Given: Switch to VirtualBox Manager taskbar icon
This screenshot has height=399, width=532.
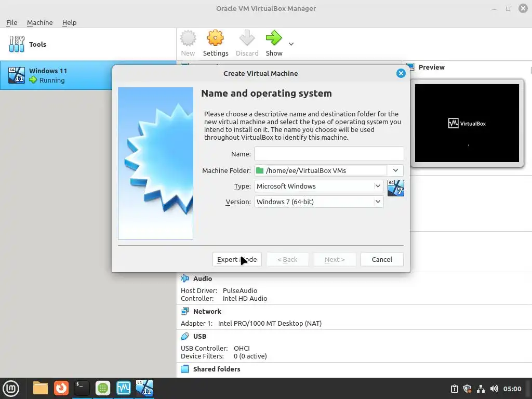Looking at the screenshot, I should coord(123,388).
